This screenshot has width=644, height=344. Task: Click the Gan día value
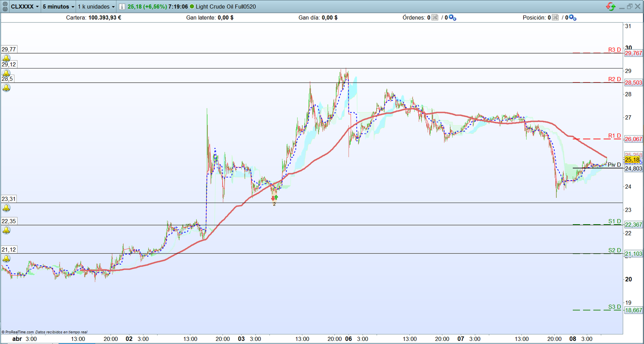(x=330, y=18)
